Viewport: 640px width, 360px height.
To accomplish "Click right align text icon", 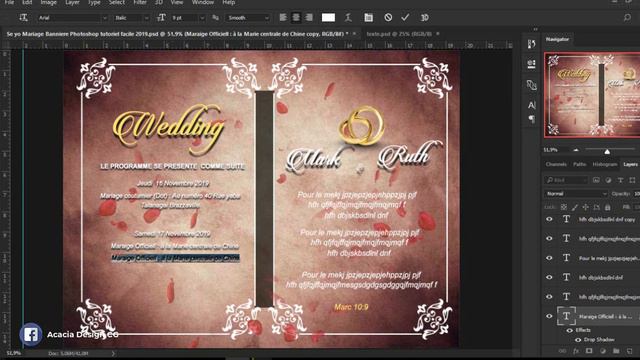I will (309, 18).
